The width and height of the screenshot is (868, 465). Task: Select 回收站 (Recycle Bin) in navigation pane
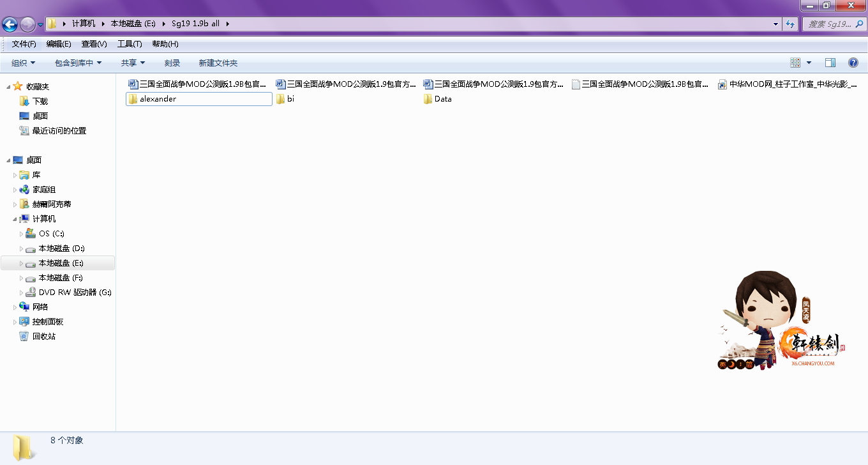click(43, 337)
